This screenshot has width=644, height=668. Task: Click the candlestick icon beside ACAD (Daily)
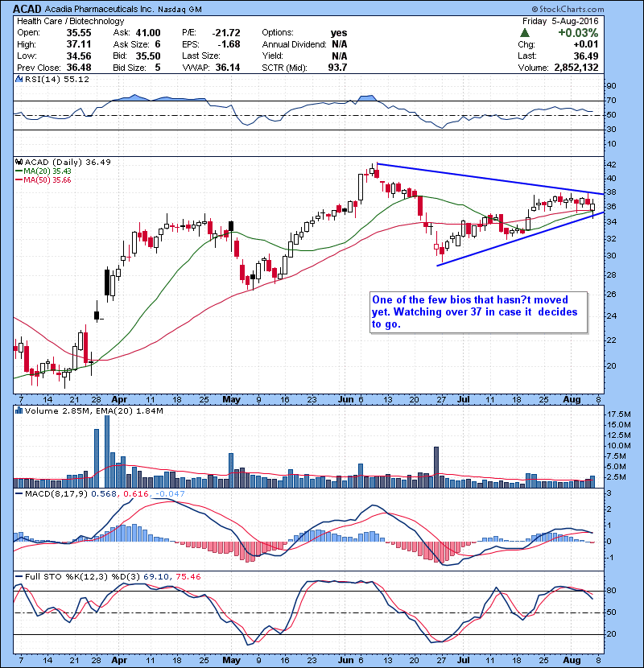coord(19,163)
